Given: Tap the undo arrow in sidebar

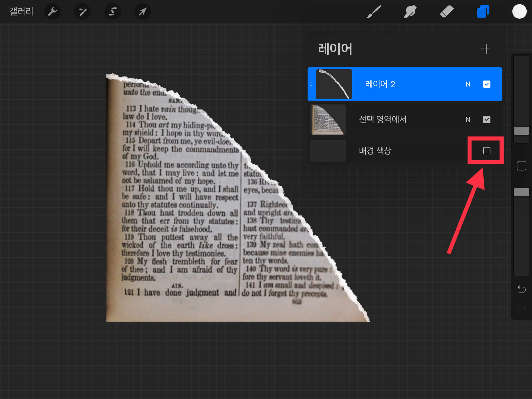Looking at the screenshot, I should tap(521, 289).
